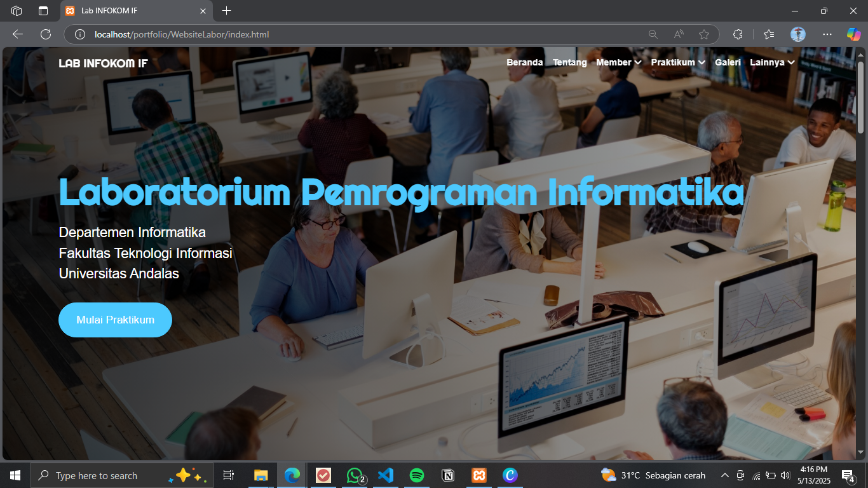Refresh the page with the reload icon
Screen dimensions: 868x488
click(x=46, y=34)
